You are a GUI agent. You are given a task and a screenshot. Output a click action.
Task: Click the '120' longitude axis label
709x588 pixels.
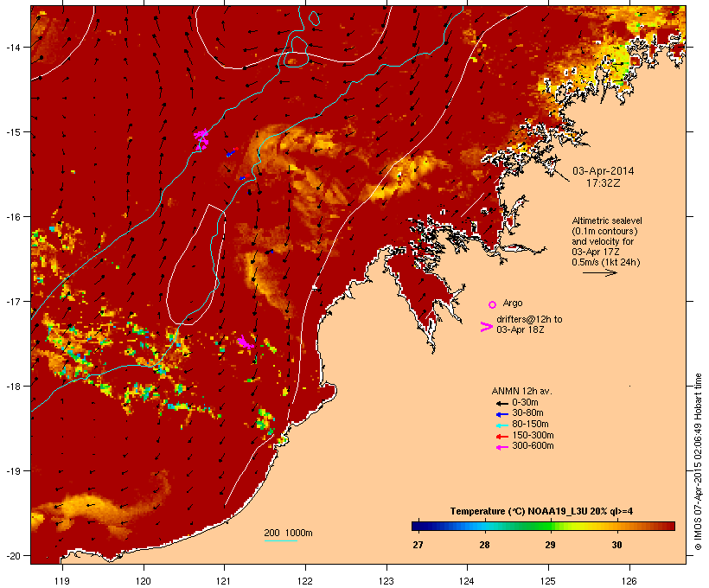[x=144, y=581]
